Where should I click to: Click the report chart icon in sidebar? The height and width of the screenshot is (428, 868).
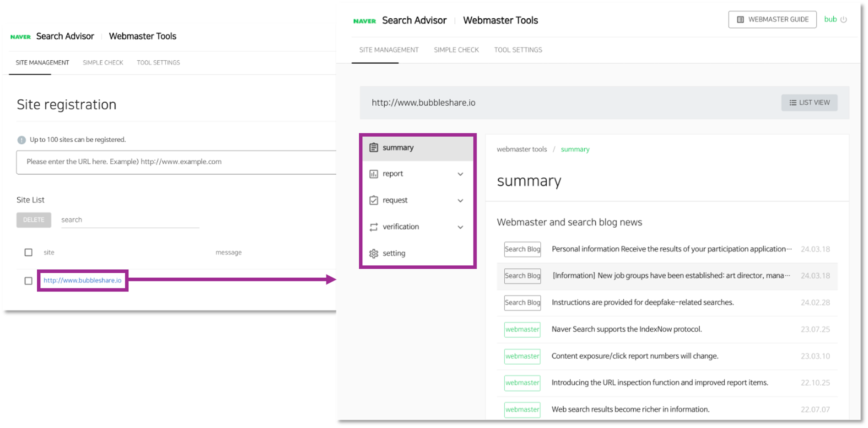coord(373,174)
